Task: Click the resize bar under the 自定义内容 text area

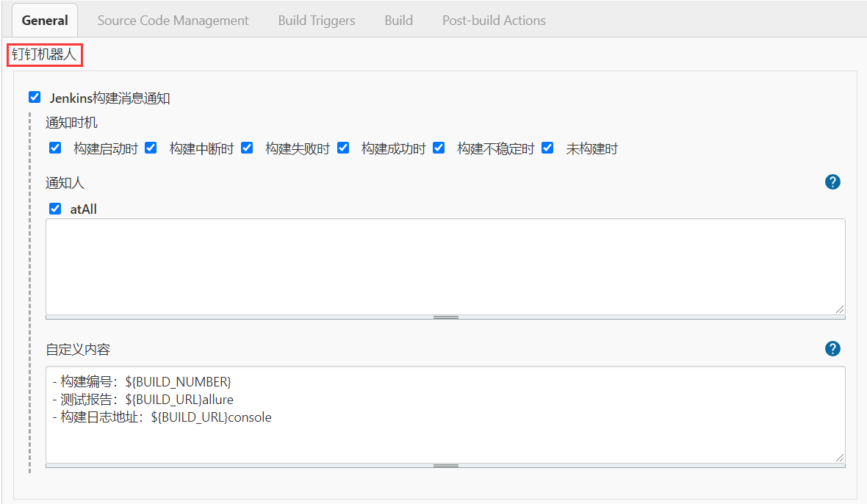Action: click(x=445, y=466)
